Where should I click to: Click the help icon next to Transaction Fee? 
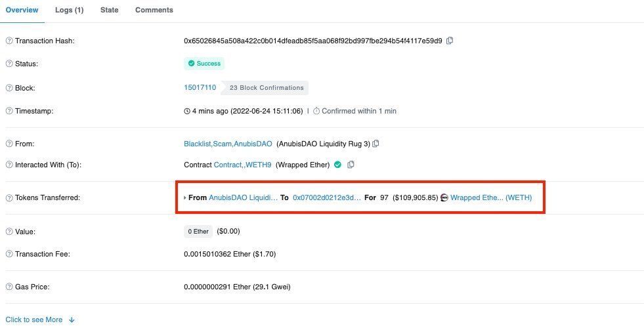[x=9, y=254]
